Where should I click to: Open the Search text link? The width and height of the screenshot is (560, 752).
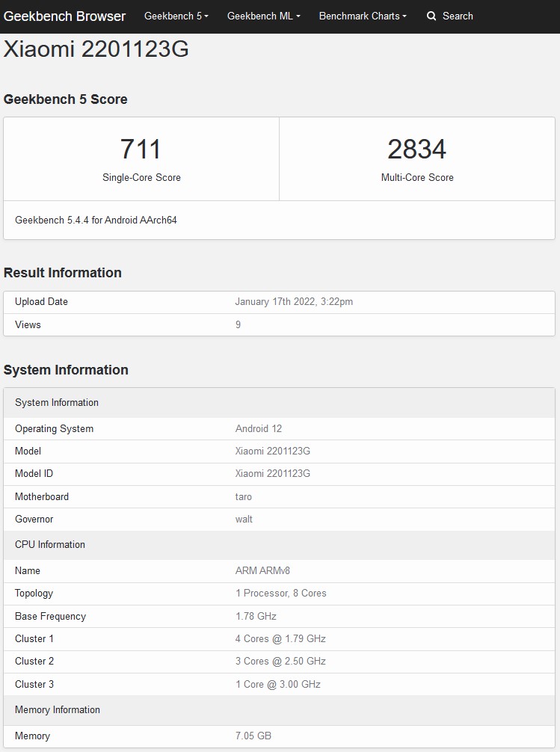[x=458, y=16]
